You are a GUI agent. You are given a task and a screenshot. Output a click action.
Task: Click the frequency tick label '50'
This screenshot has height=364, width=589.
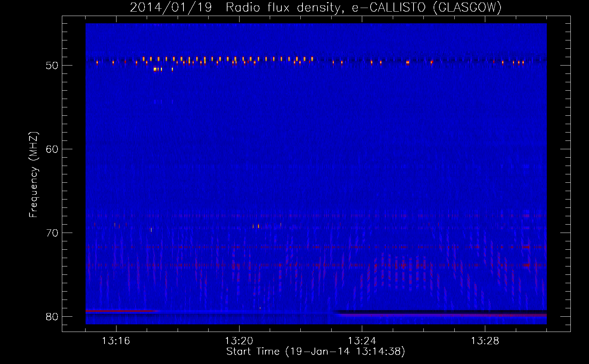[52, 66]
